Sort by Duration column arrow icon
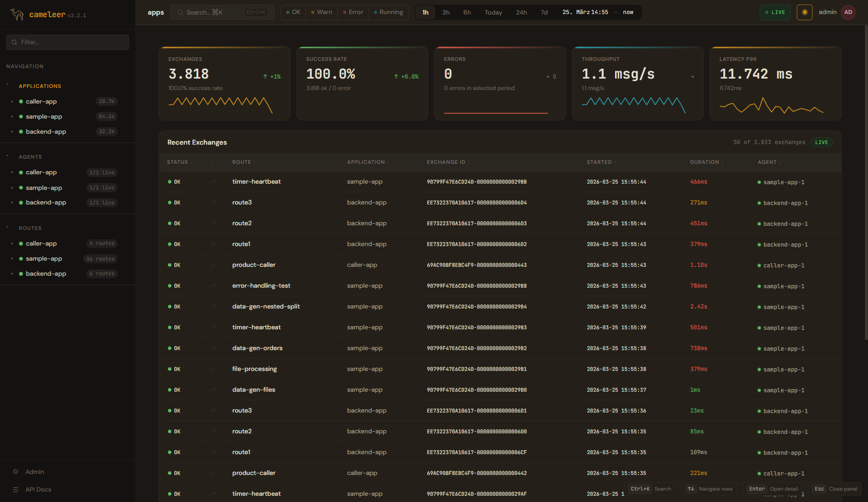Viewport: 868px width, 502px height. (722, 163)
